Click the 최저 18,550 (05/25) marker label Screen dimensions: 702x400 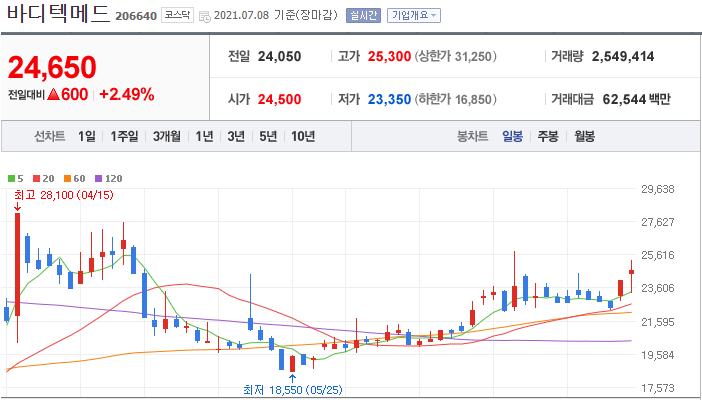pos(292,390)
